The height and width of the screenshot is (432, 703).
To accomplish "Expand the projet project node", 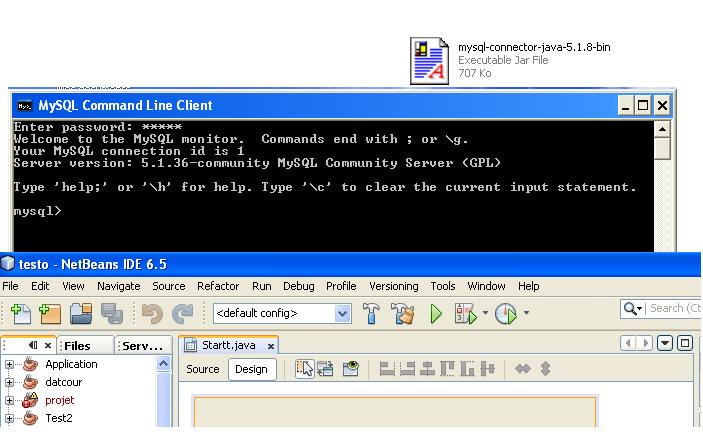I will (x=9, y=400).
